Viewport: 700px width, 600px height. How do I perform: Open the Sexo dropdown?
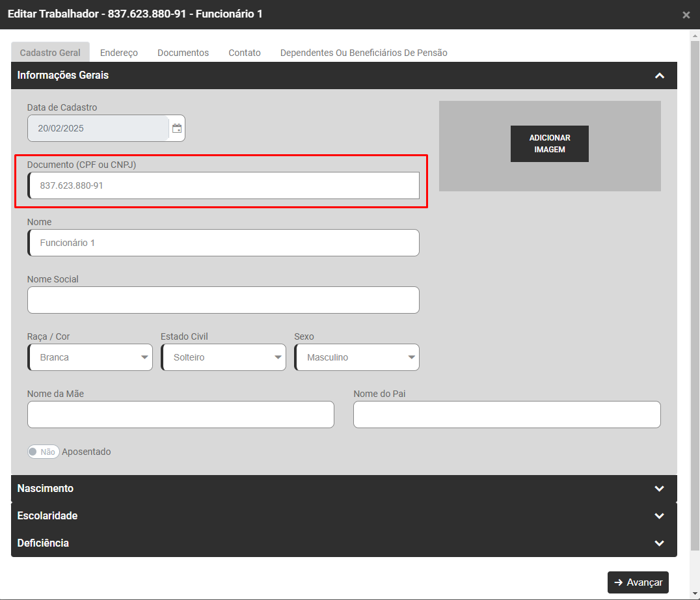pyautogui.click(x=357, y=357)
